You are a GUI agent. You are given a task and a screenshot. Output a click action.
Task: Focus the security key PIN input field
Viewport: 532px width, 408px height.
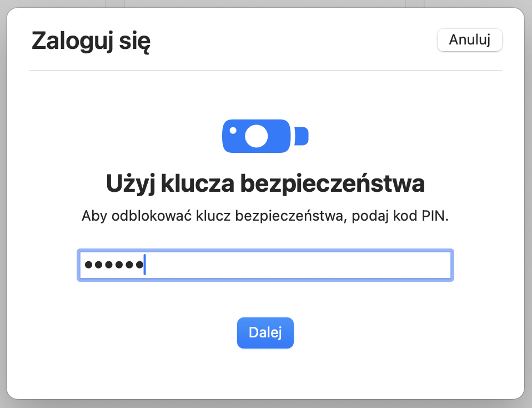coord(265,265)
